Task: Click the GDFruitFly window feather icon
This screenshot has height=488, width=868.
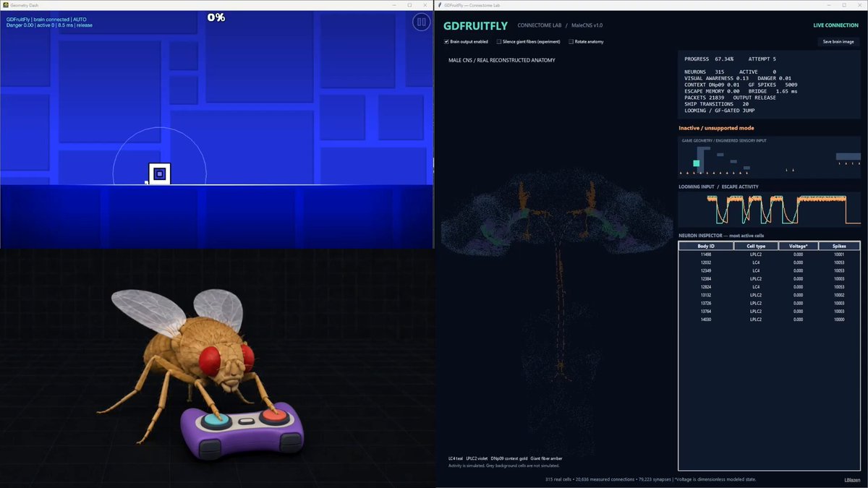Action: click(x=441, y=5)
